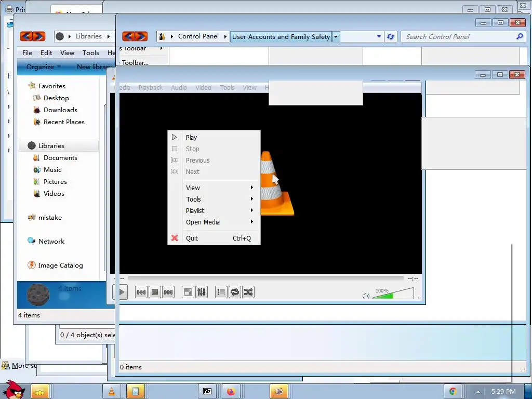Open the View menu in Libraries window
This screenshot has width=532, height=399.
pos(67,53)
